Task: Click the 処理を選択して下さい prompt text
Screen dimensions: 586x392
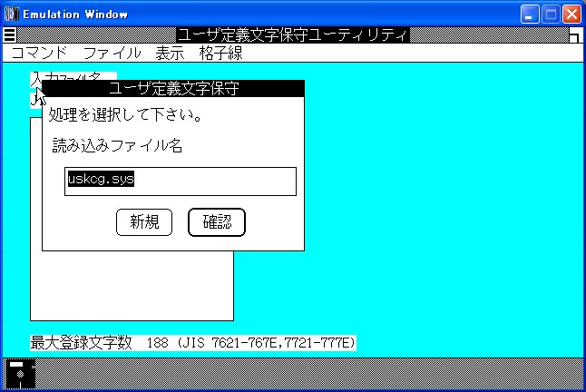Action: 124,116
